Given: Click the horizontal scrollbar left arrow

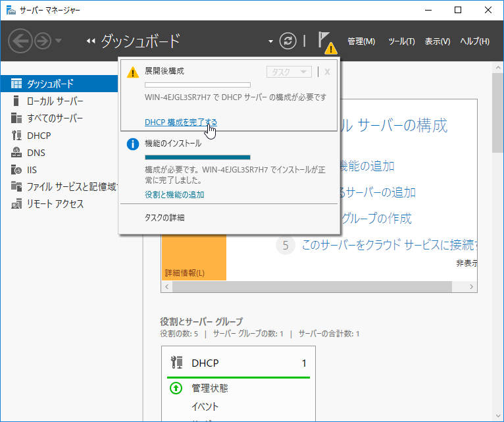Looking at the screenshot, I should (167, 286).
